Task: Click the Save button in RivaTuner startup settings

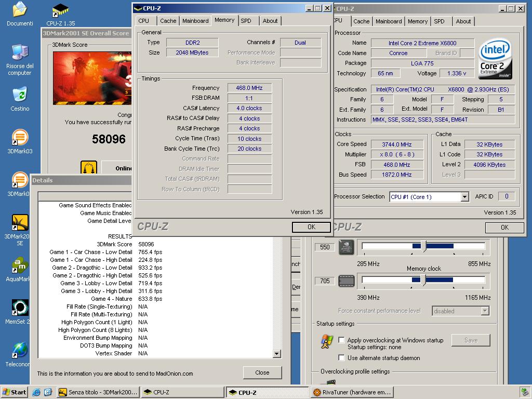Action: pyautogui.click(x=471, y=340)
